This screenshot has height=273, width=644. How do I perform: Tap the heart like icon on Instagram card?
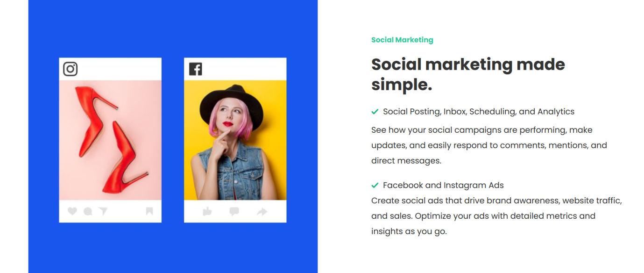pyautogui.click(x=72, y=211)
